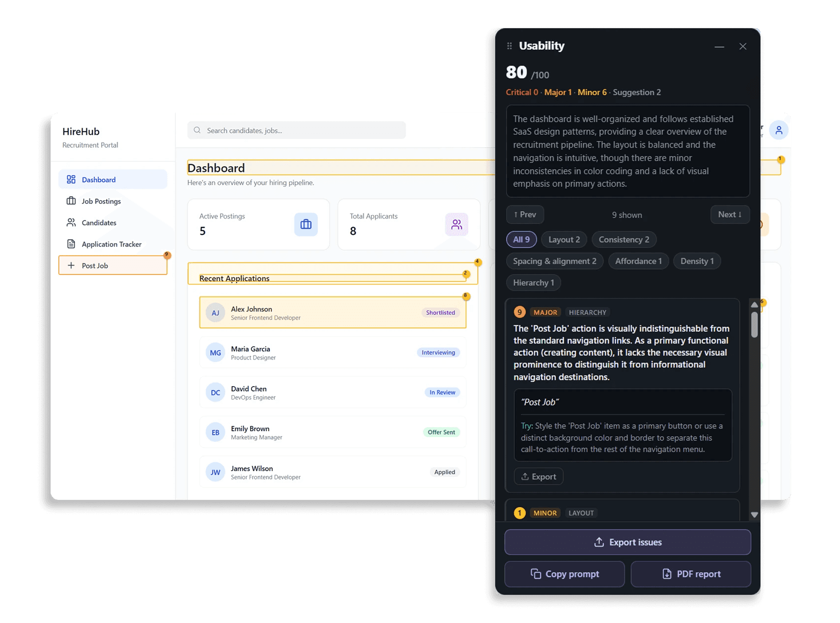Open Job Postings briefcase nav item
Image resolution: width=840 pixels, height=623 pixels.
tap(113, 201)
